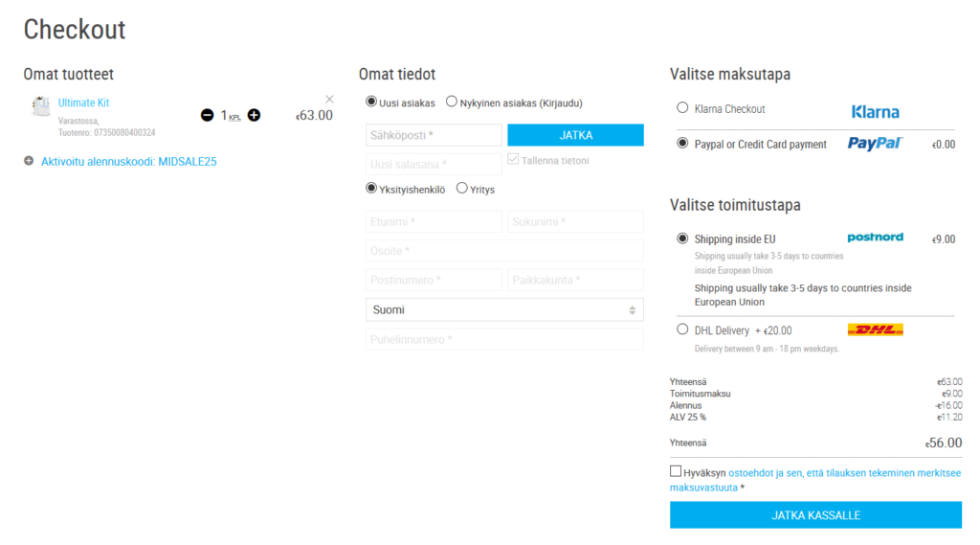Viewport: 980px width, 545px height.
Task: Click the minus quantity button
Action: 207,115
